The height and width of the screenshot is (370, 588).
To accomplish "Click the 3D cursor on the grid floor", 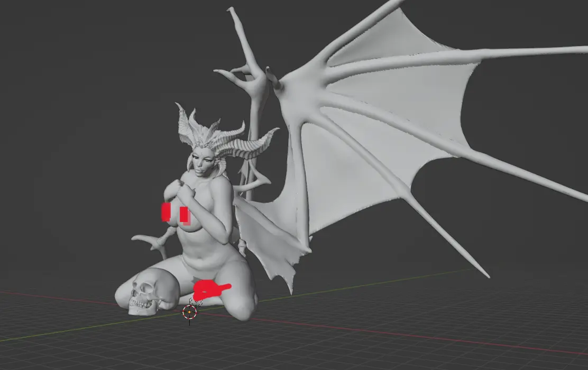I will point(189,312).
